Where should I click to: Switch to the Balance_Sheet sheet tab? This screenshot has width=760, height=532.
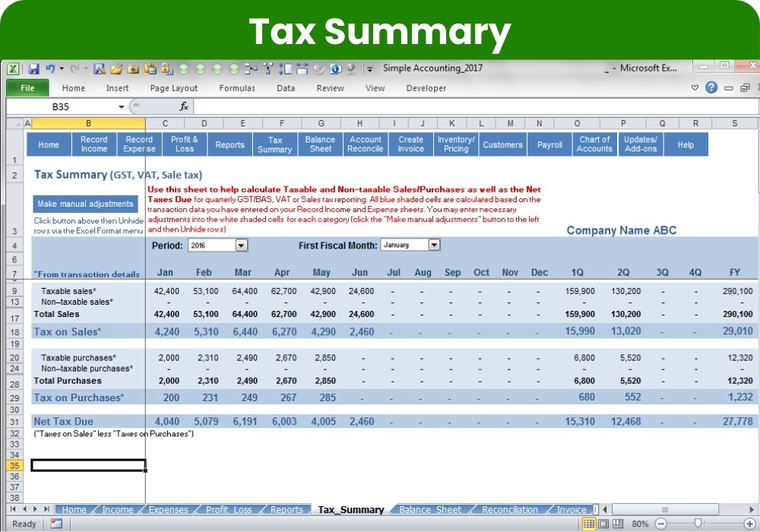pos(430,510)
